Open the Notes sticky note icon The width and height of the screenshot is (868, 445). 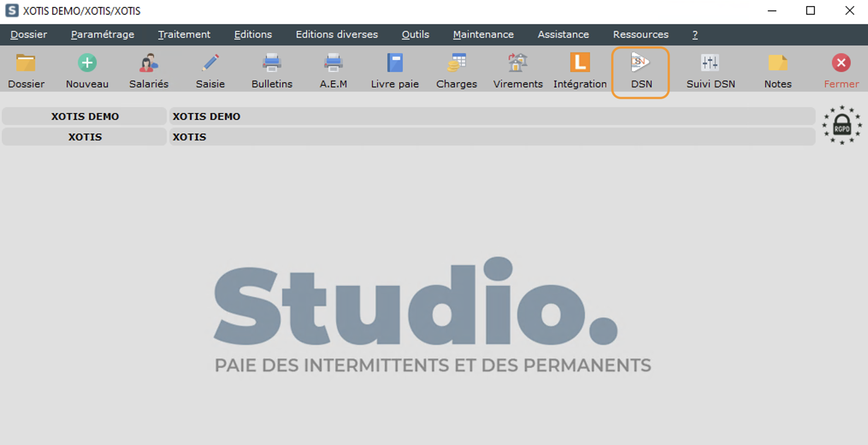click(778, 63)
